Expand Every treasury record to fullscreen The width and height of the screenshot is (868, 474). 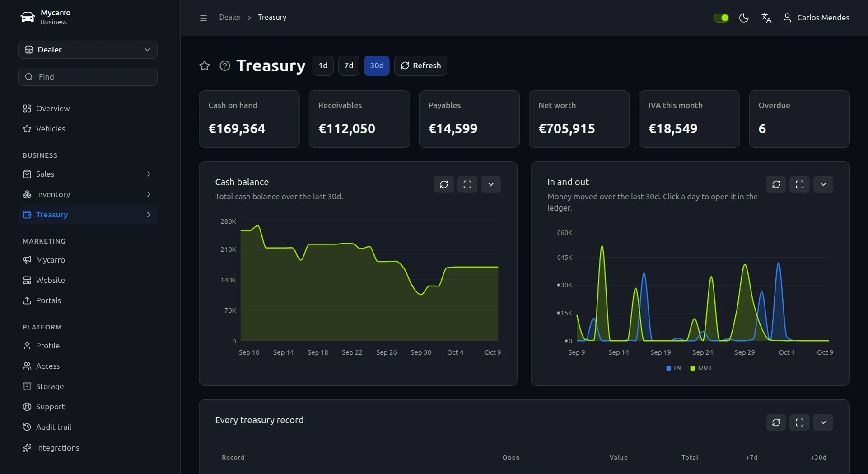800,422
